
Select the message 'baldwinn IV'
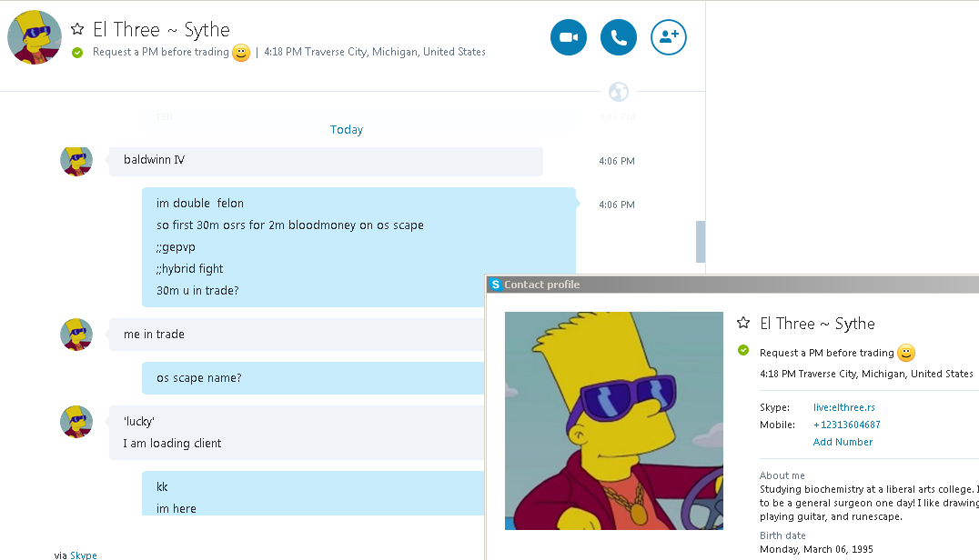pyautogui.click(x=154, y=160)
